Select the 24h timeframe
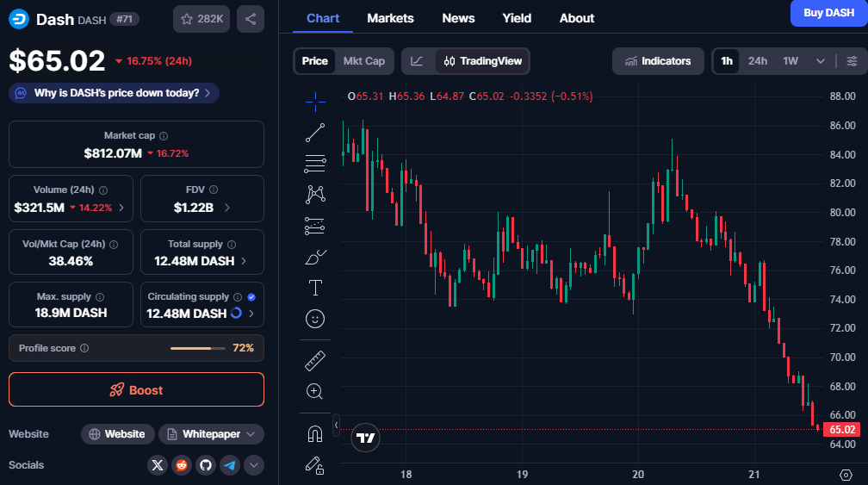868x485 pixels. 758,61
